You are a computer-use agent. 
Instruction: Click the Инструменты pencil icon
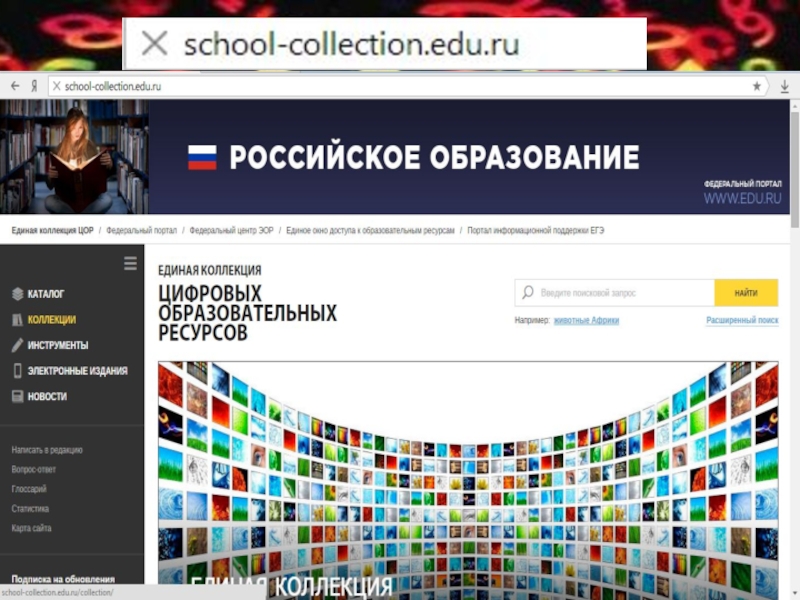[17, 345]
